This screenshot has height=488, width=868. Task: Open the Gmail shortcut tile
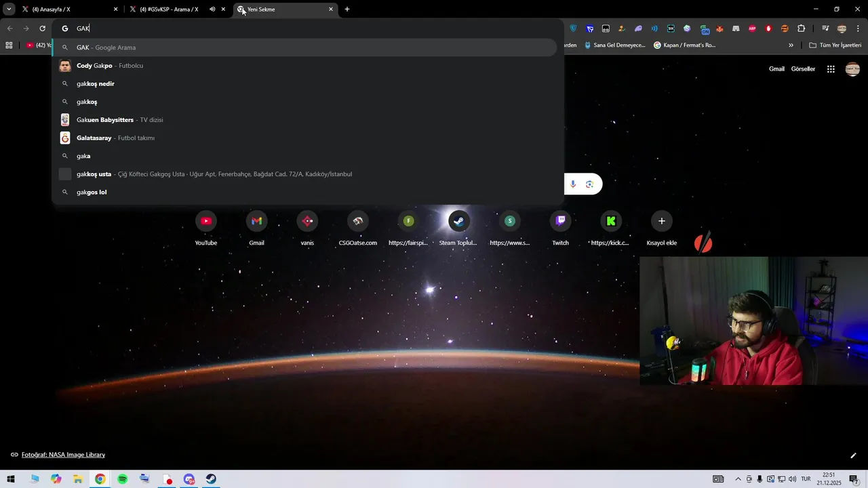pos(256,228)
